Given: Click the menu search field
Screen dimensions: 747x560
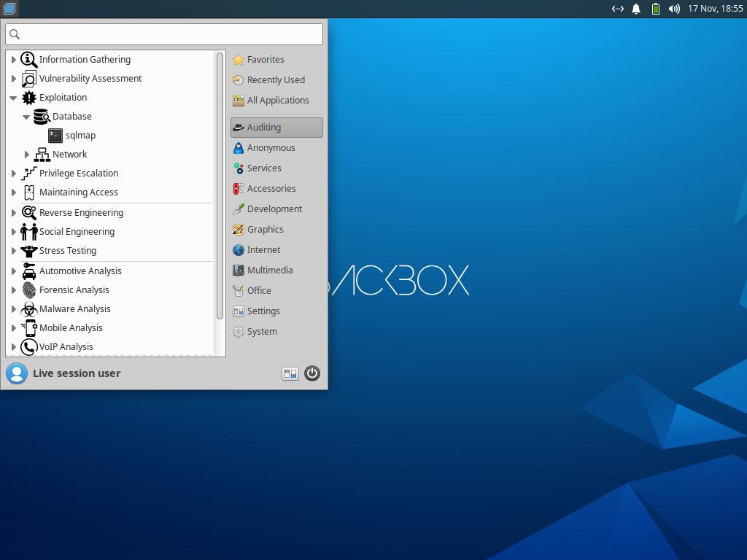Looking at the screenshot, I should [164, 34].
